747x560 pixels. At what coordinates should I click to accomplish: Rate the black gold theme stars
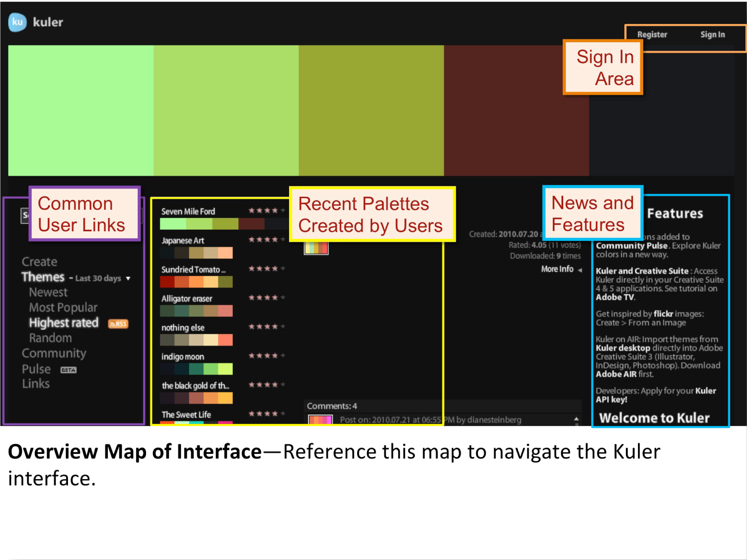(267, 385)
